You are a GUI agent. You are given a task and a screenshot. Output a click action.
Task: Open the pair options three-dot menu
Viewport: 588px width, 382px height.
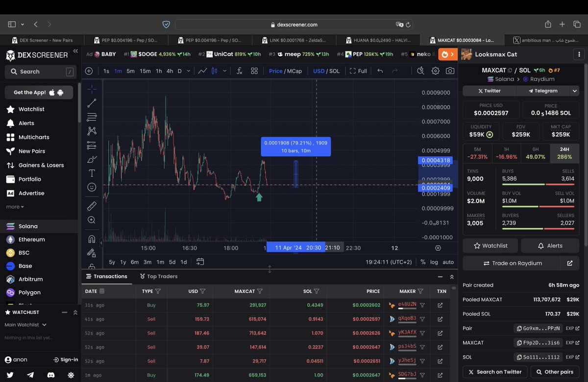579,54
